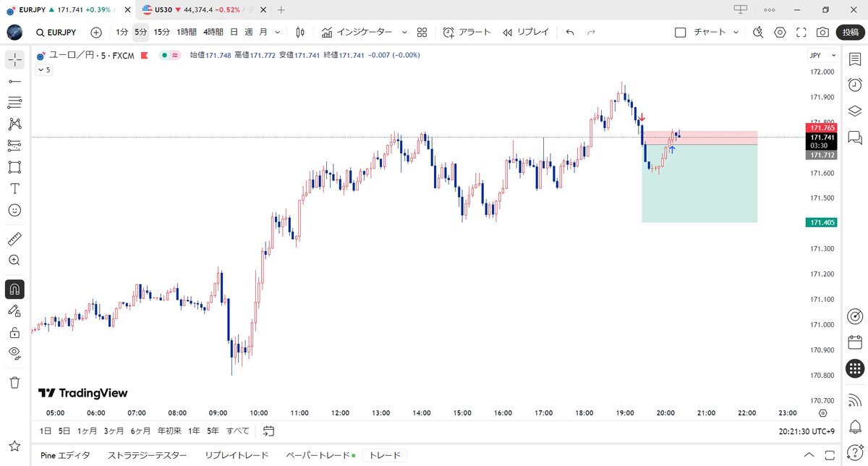Open the favorites star toolbar
This screenshot has height=466, width=868.
pyautogui.click(x=14, y=445)
